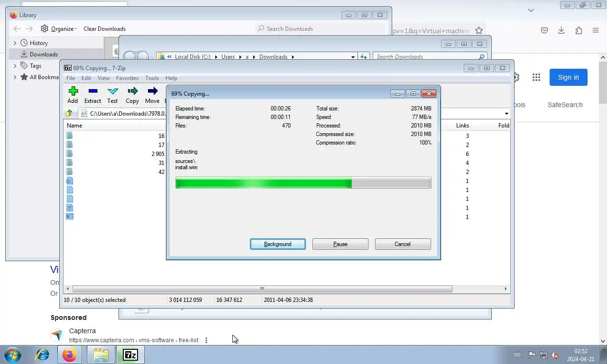Click the 7-Zip taskbar icon
The image size is (607, 364).
[x=130, y=355]
